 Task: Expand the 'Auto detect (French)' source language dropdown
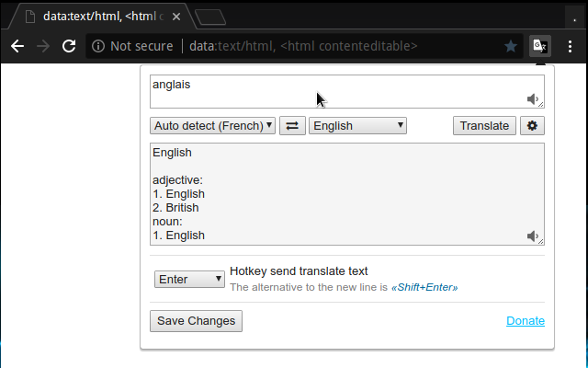tap(212, 126)
